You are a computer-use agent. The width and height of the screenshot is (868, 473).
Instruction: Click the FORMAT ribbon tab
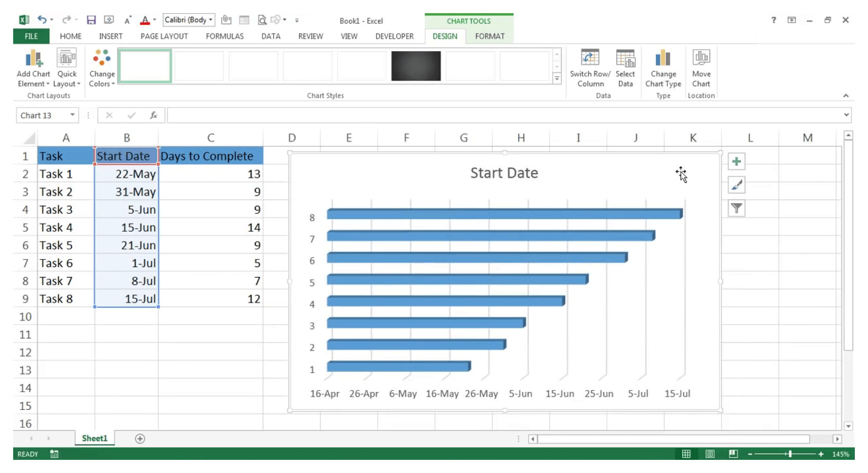(x=490, y=36)
